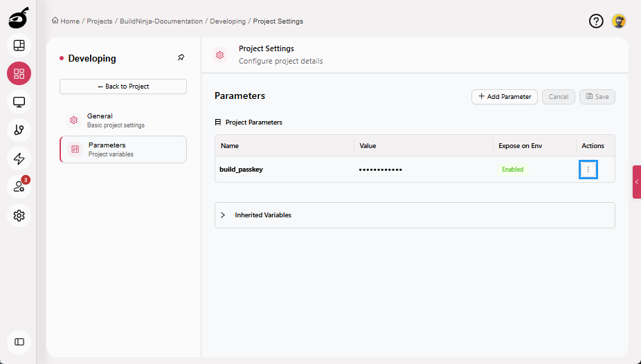The image size is (641, 364).
Task: Go to Home breadcrumb link
Action: [70, 21]
